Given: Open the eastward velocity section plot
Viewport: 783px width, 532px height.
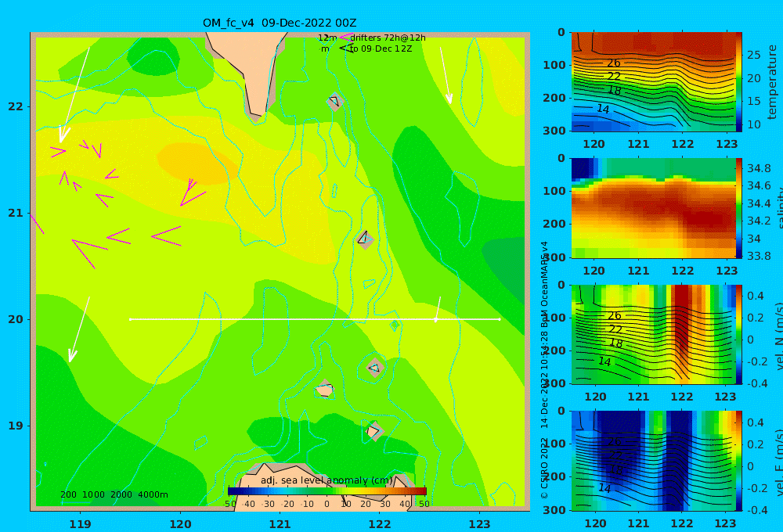Looking at the screenshot, I should tap(653, 461).
